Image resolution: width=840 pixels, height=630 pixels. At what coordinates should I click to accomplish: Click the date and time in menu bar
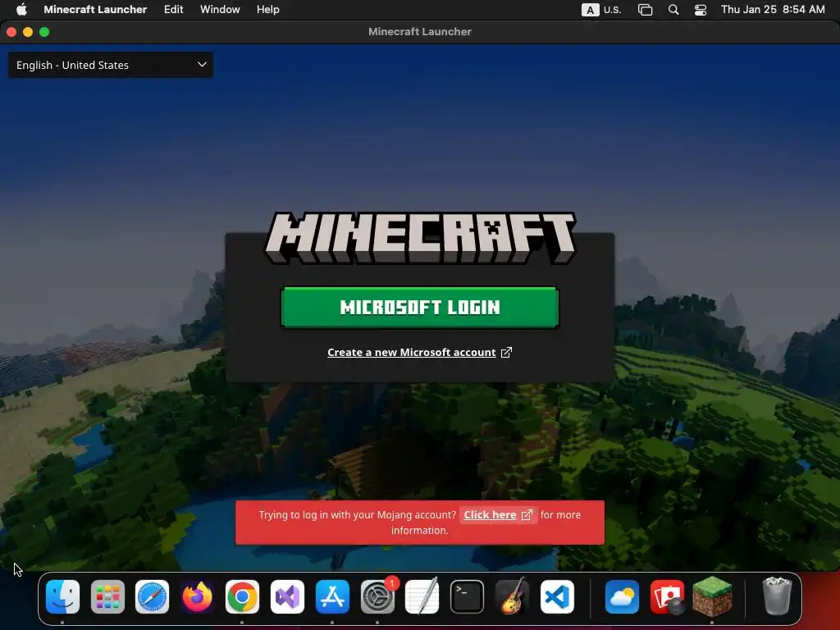pos(773,10)
